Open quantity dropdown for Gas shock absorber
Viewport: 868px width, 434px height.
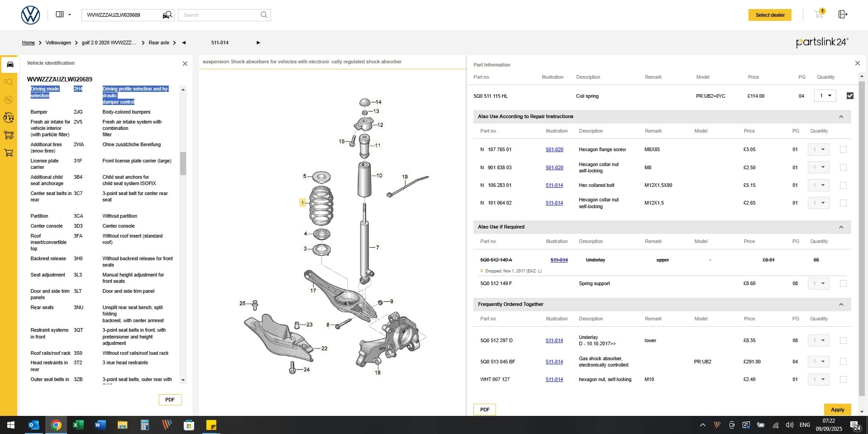tap(818, 362)
